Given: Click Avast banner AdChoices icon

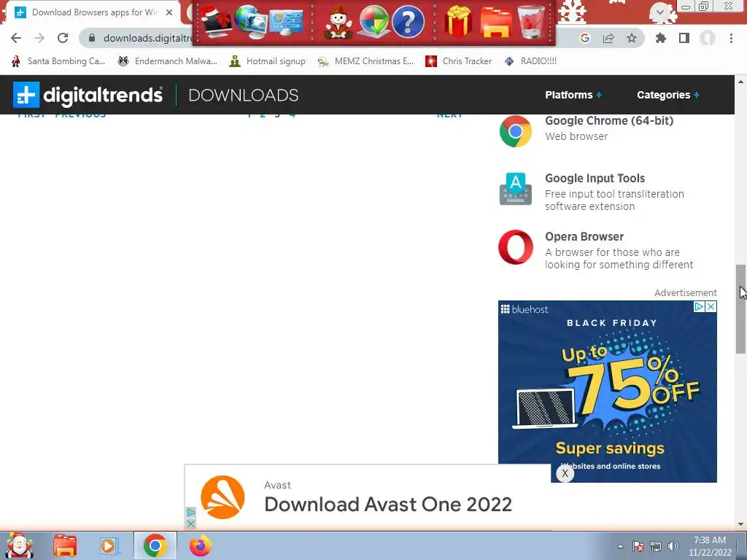Looking at the screenshot, I should [x=190, y=513].
